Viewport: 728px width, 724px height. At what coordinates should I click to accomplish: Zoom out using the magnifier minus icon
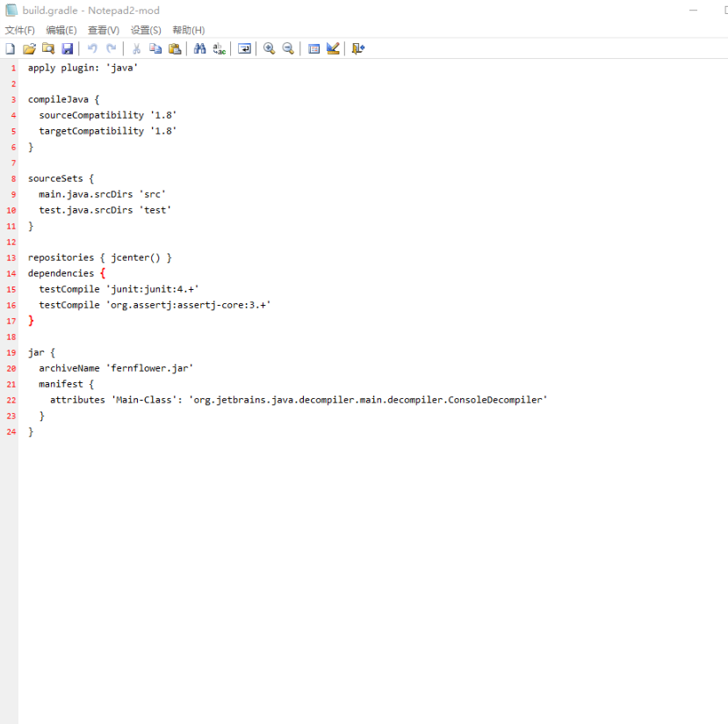pos(287,48)
